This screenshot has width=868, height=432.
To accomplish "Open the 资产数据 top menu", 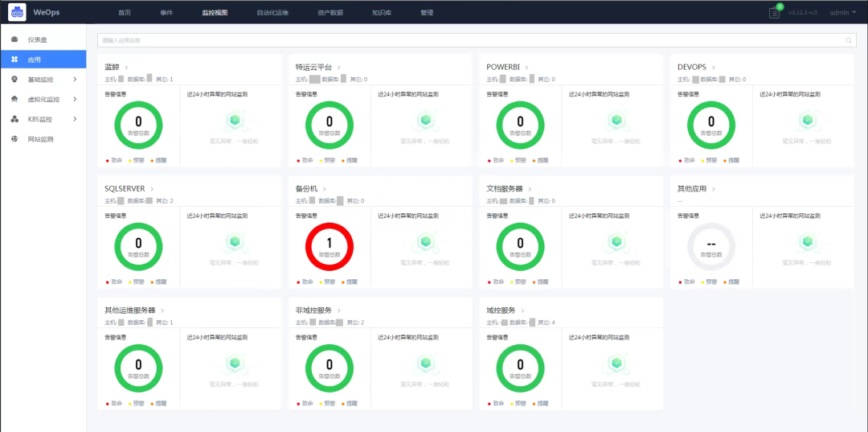I will [330, 12].
